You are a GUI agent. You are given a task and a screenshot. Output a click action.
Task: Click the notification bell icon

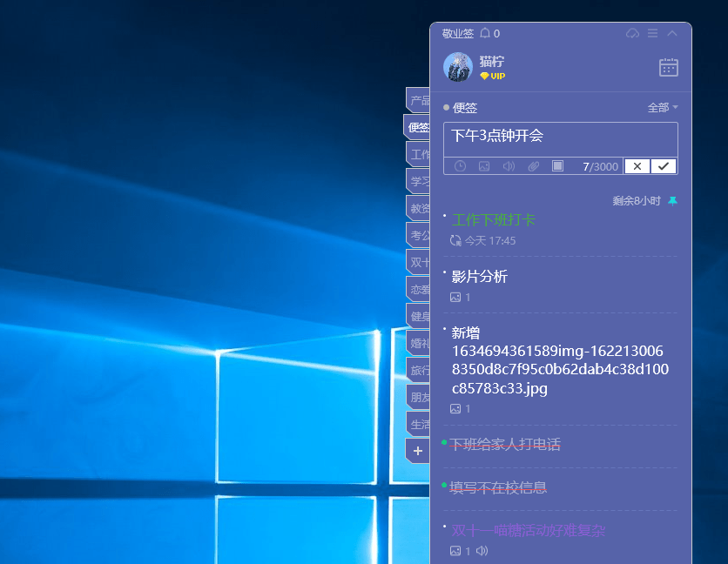click(x=485, y=33)
